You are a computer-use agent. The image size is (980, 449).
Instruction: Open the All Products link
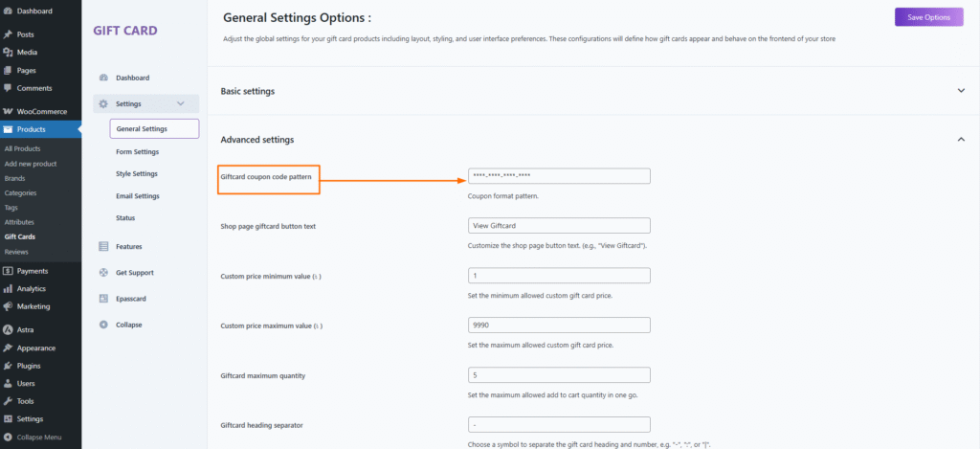[x=22, y=148]
